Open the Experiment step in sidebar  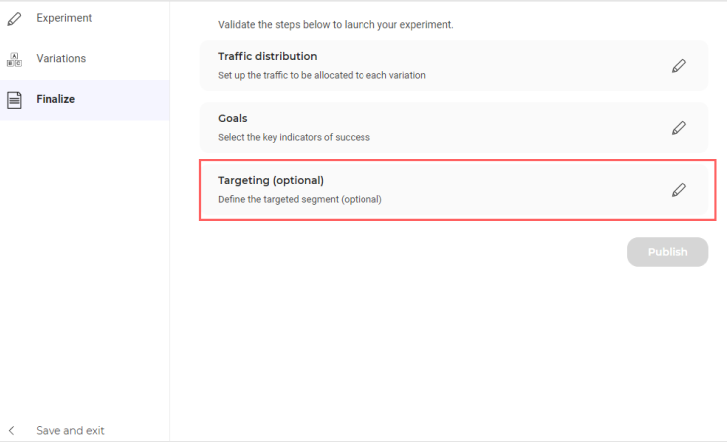pyautogui.click(x=64, y=18)
